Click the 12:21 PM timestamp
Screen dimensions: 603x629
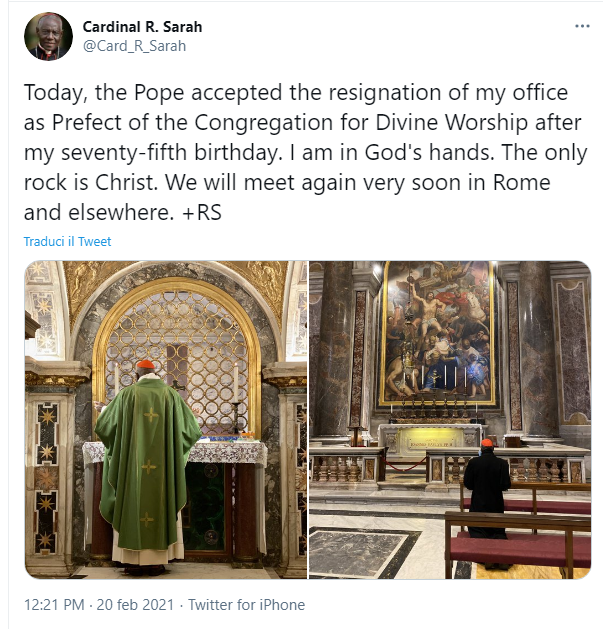(54, 605)
